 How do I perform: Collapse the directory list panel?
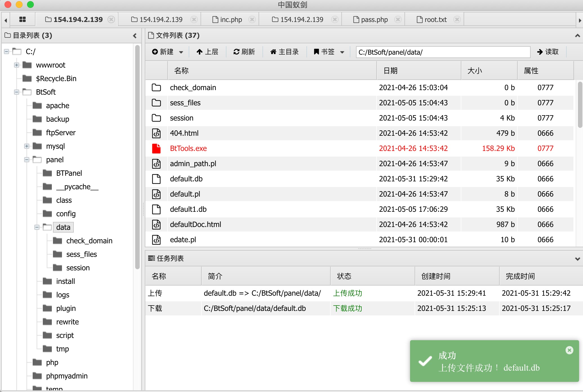pos(135,35)
